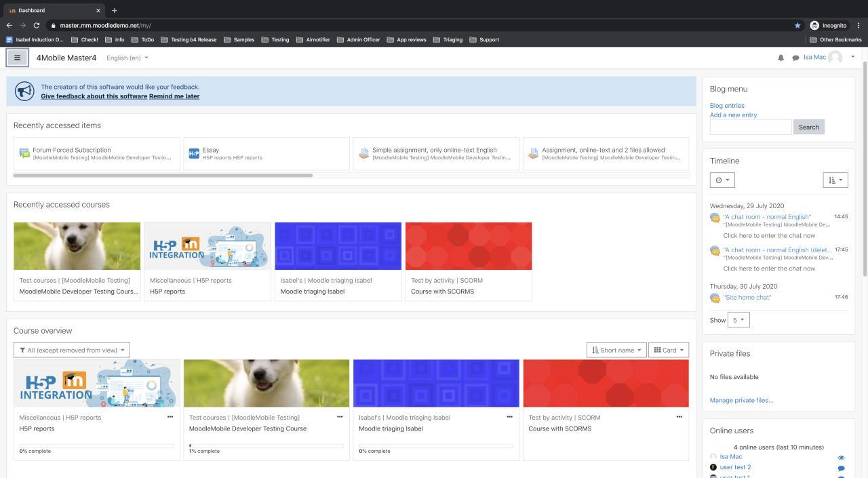This screenshot has width=868, height=478.
Task: Open the red Course with SCORMS recent course image
Action: point(469,246)
